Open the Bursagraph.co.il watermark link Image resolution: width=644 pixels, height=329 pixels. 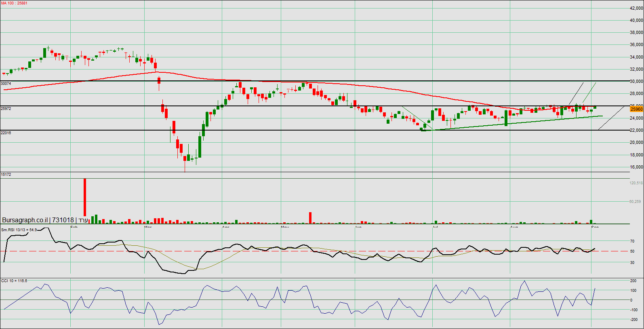pos(25,220)
